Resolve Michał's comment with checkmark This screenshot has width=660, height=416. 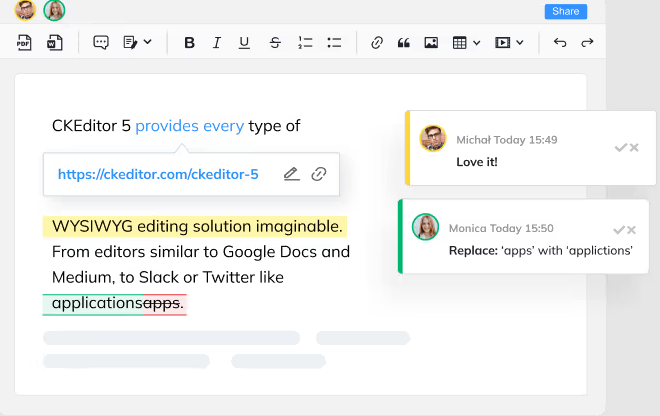pyautogui.click(x=620, y=147)
